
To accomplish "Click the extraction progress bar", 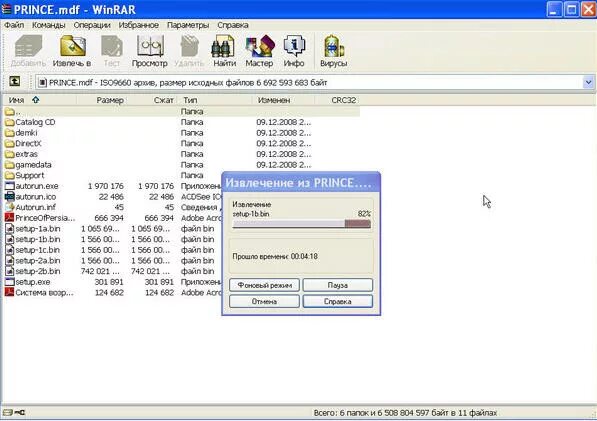I will click(x=301, y=224).
